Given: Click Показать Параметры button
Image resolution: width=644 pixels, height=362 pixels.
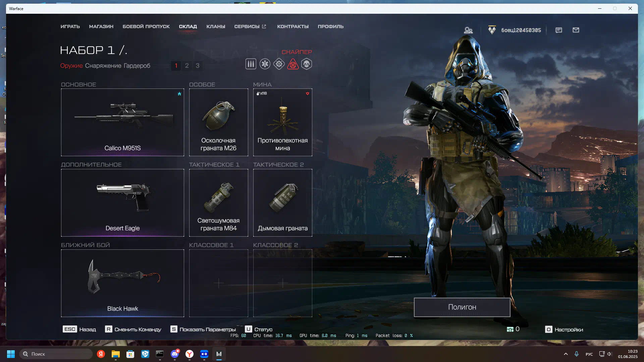Looking at the screenshot, I should 203,329.
